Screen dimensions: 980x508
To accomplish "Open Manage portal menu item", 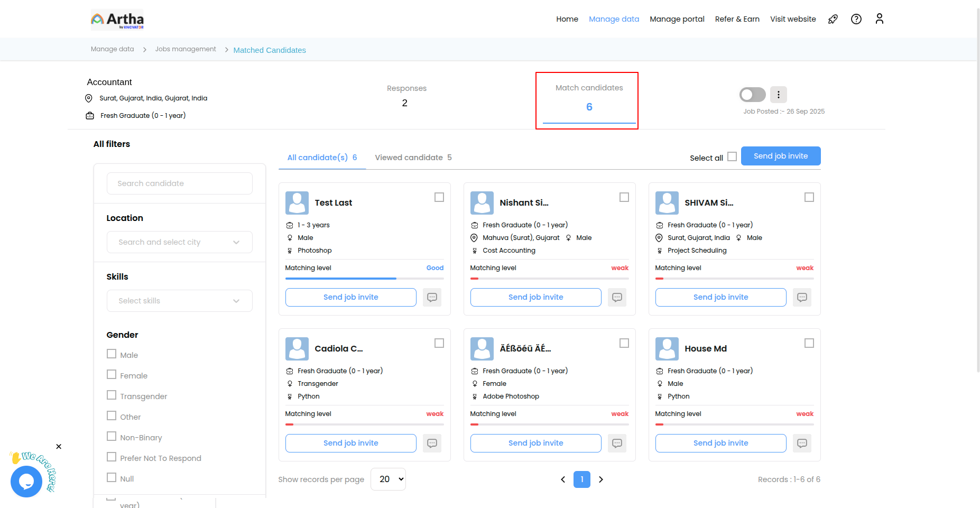I will point(677,19).
